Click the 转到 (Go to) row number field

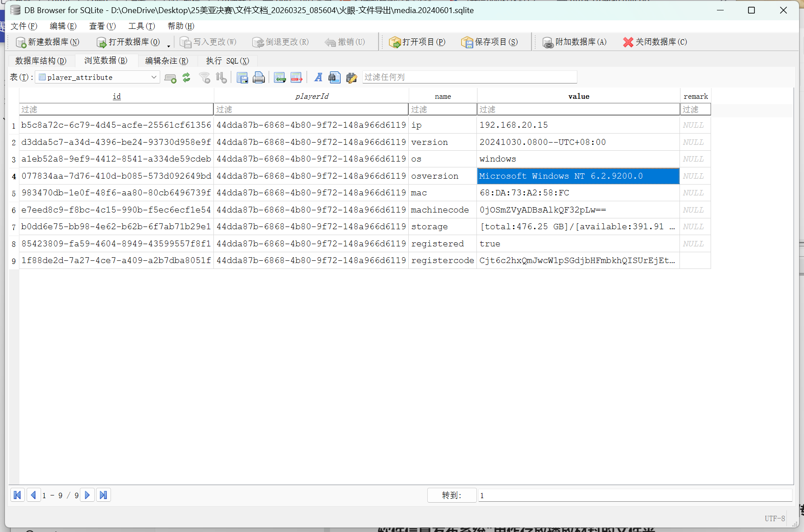point(635,495)
